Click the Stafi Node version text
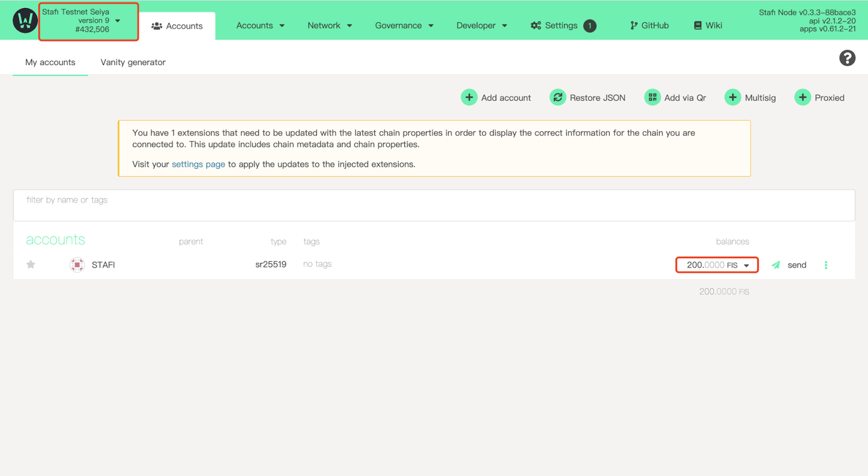Viewport: 868px width, 476px height. (807, 12)
